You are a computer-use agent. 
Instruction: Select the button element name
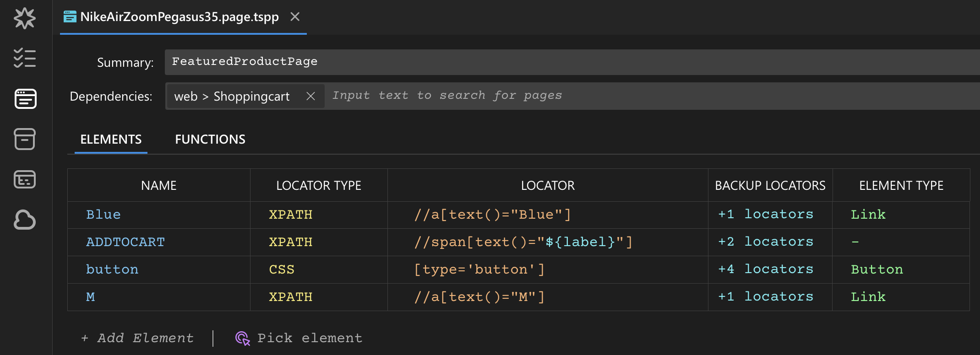[112, 269]
